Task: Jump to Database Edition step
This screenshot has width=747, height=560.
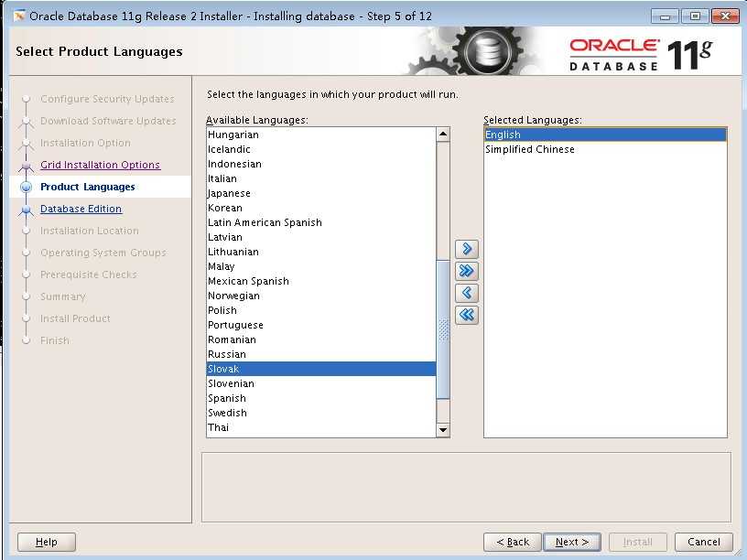Action: point(81,209)
